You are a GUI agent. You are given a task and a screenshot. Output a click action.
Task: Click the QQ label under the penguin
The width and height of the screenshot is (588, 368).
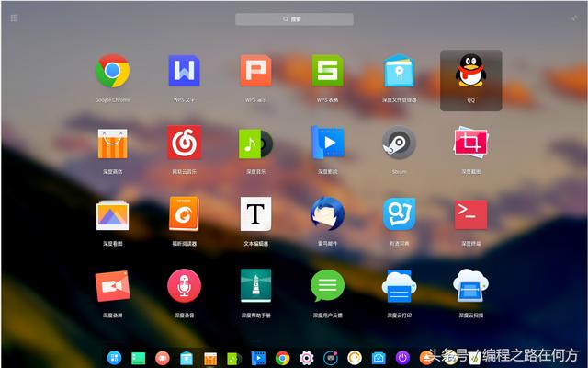pos(470,100)
